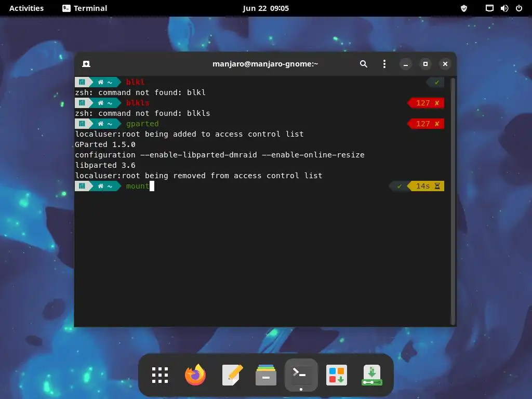Close the terminal window
The width and height of the screenshot is (532, 399).
pos(445,64)
